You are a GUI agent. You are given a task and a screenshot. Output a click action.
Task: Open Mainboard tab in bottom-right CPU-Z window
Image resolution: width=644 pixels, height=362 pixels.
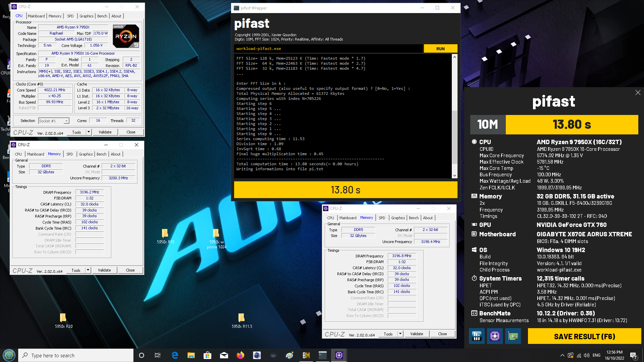[348, 218]
